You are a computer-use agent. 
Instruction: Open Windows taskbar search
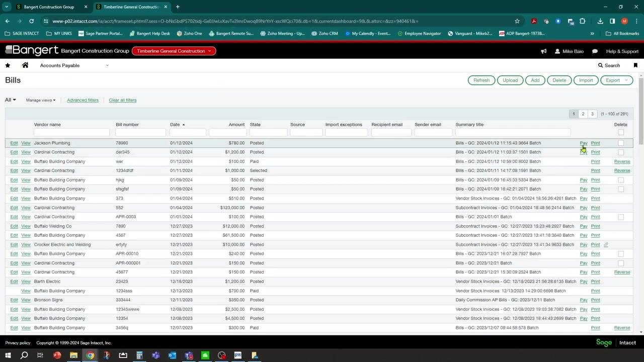[24, 355]
